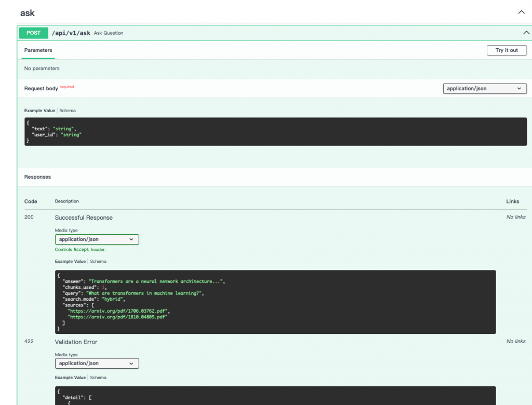Click the 422 response code

coord(29,342)
